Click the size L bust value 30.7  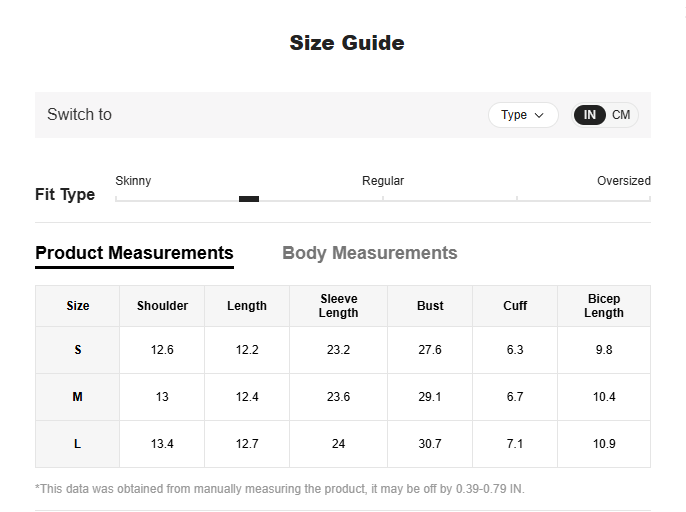(x=430, y=444)
